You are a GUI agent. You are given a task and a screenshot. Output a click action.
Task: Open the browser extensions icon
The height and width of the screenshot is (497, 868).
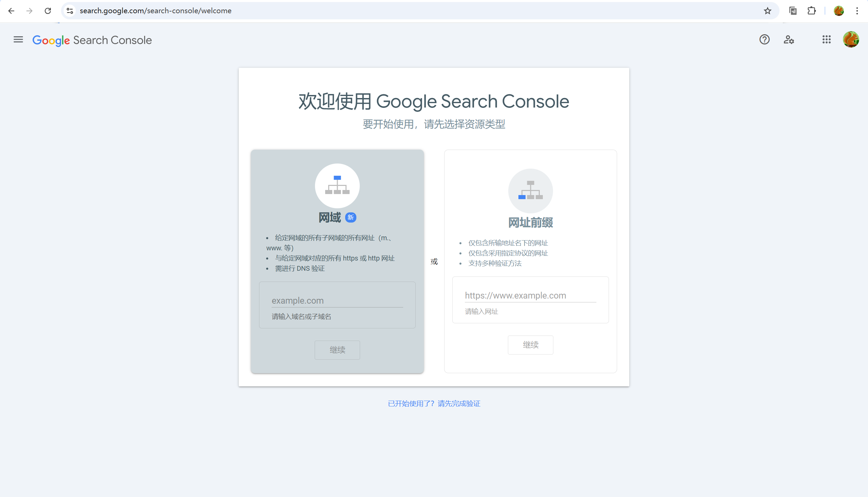point(811,11)
